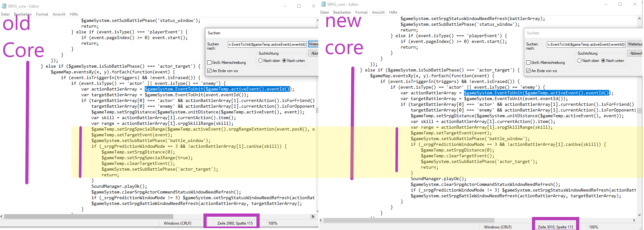Viewport: 644px width, 230px height.
Task: Open Bearbeiten menu in left editor window
Action: (x=23, y=14)
